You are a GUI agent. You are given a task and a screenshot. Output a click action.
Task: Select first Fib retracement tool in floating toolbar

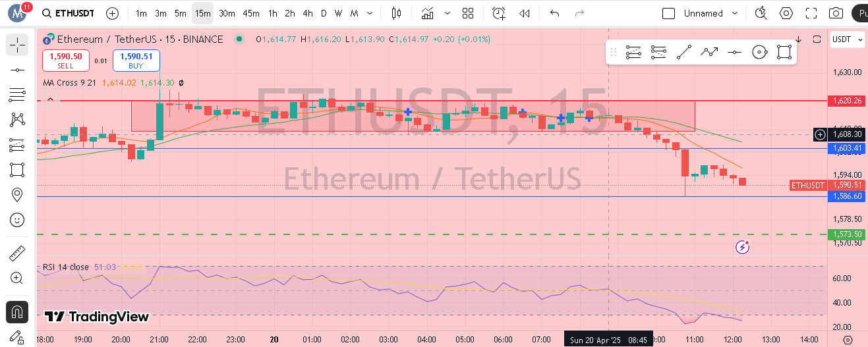(x=633, y=52)
